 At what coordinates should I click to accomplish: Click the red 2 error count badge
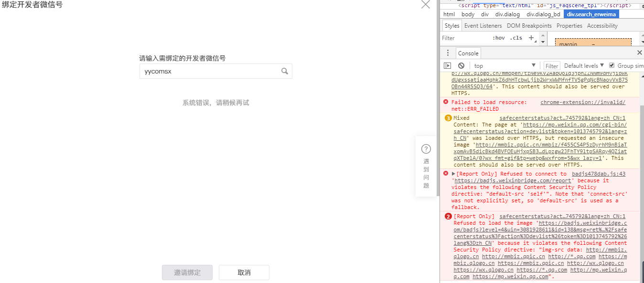[448, 216]
